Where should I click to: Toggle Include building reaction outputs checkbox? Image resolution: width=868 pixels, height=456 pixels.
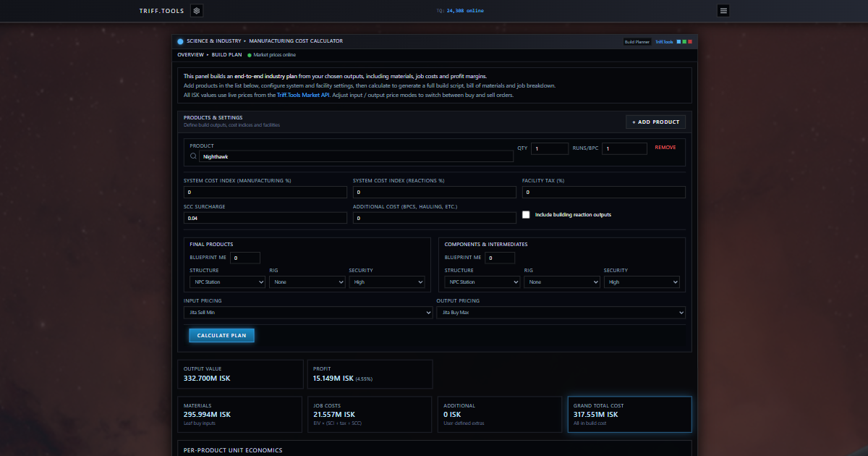(527, 215)
